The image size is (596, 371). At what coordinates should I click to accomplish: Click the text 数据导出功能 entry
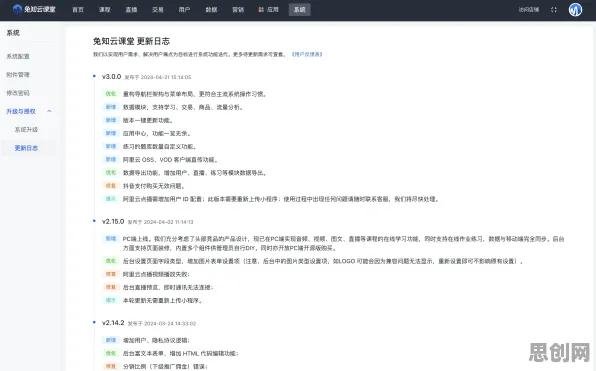(195, 173)
